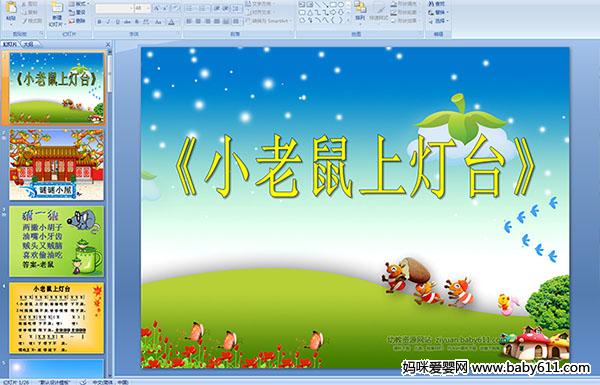Screen dimensions: 600x385
Task: Close the slide thumbnail pane
Action: click(108, 44)
